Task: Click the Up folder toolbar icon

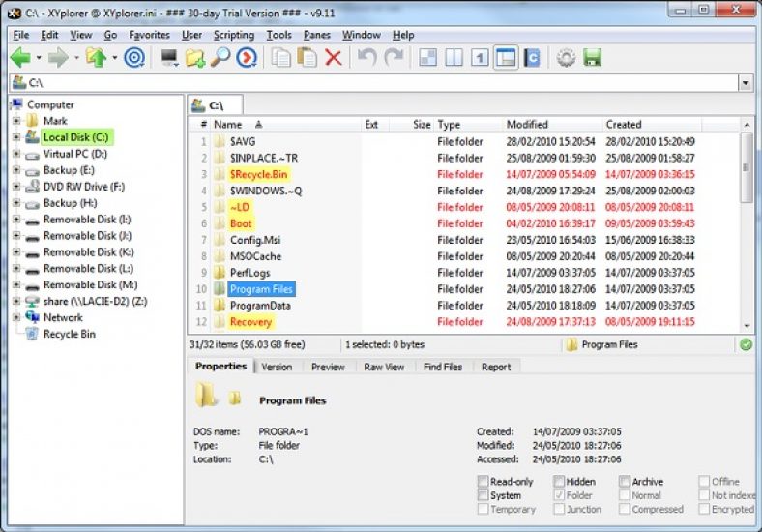Action: [95, 58]
